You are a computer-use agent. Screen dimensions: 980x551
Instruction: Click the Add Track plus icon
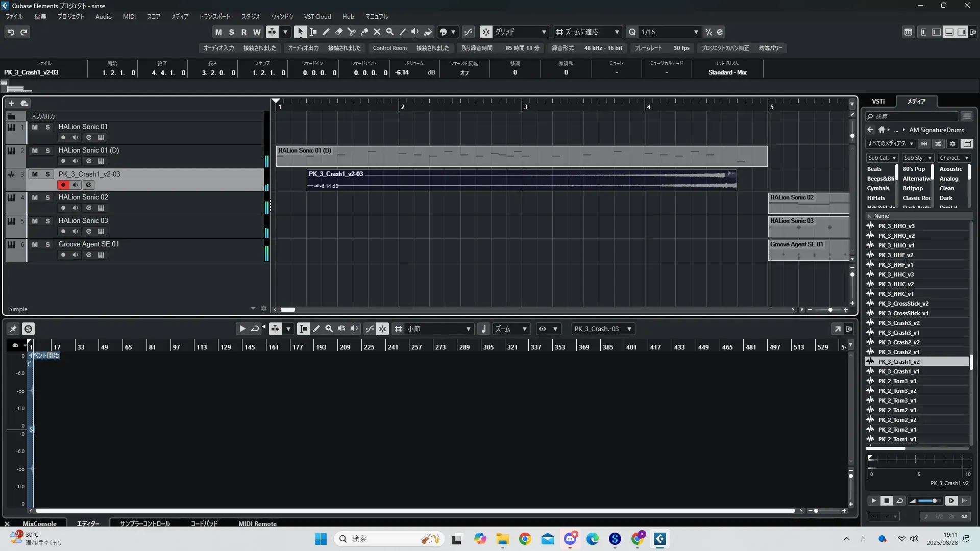(x=11, y=103)
